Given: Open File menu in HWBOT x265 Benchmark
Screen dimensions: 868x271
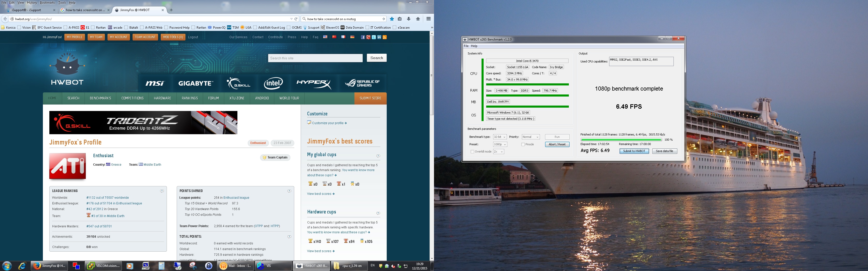Looking at the screenshot, I should pos(466,46).
